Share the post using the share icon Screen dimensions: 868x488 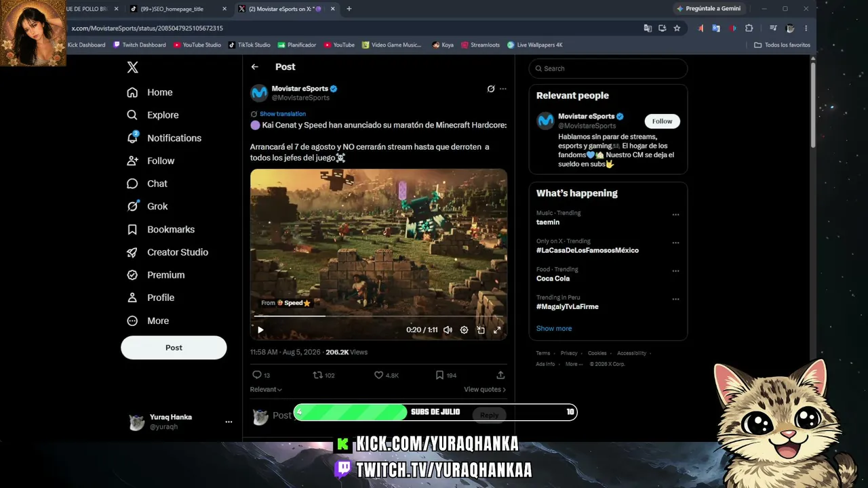(x=500, y=375)
